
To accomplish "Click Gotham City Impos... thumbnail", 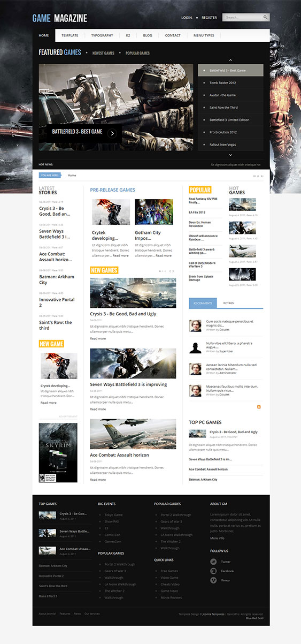I will click(154, 211).
